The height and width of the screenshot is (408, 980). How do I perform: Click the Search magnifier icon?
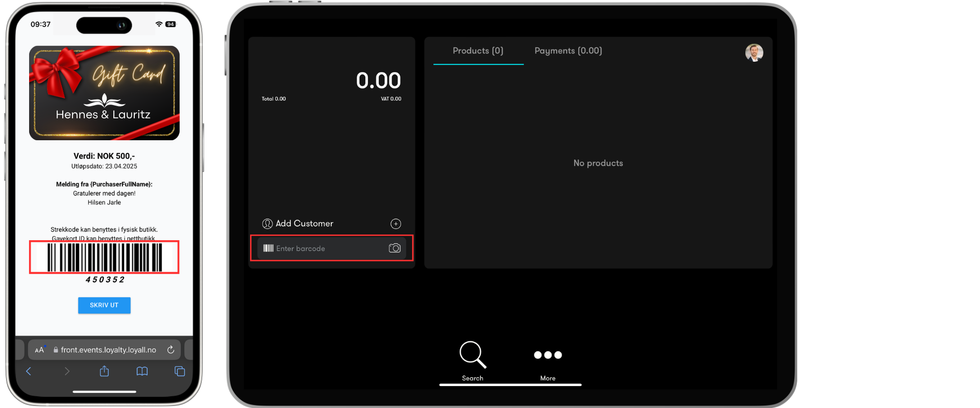click(x=473, y=354)
